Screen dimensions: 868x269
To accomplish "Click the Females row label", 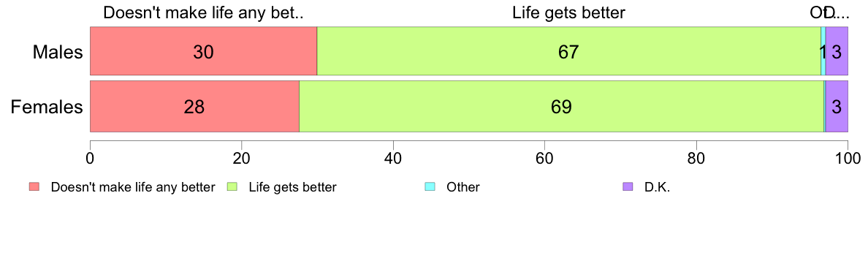I will 47,107.
